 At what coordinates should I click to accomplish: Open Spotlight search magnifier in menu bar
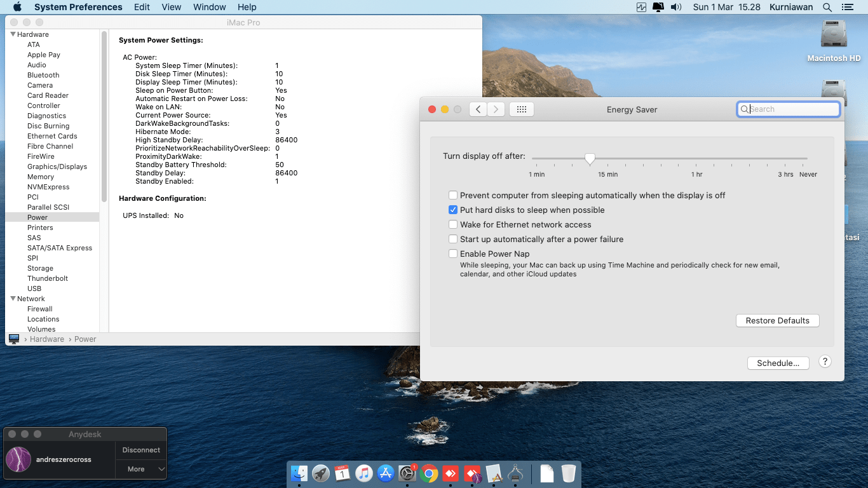coord(827,7)
